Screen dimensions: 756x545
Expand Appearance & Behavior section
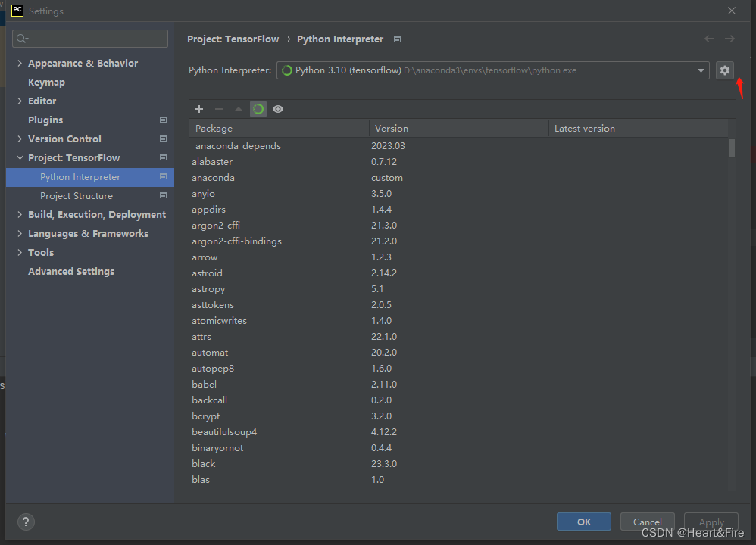click(x=20, y=63)
